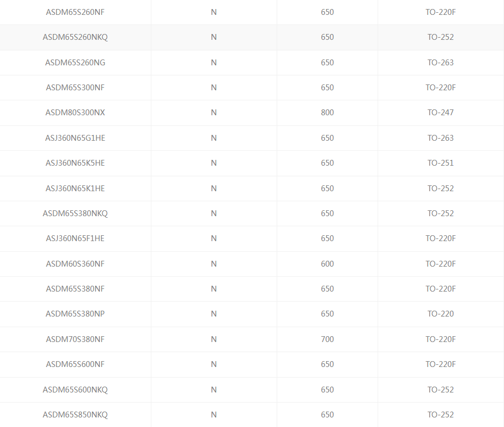The height and width of the screenshot is (427, 504).
Task: Select part ASDM70S380NF
Action: [x=75, y=339]
